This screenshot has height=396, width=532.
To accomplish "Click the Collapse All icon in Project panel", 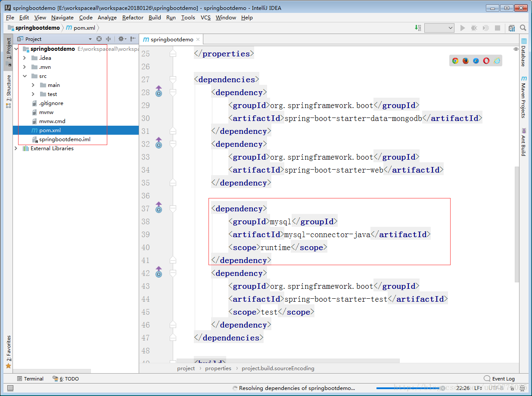I will point(109,39).
